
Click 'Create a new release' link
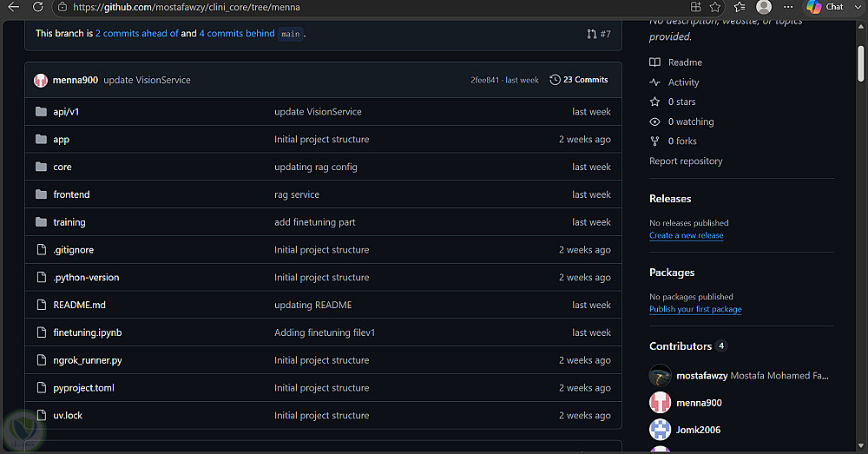(x=687, y=235)
